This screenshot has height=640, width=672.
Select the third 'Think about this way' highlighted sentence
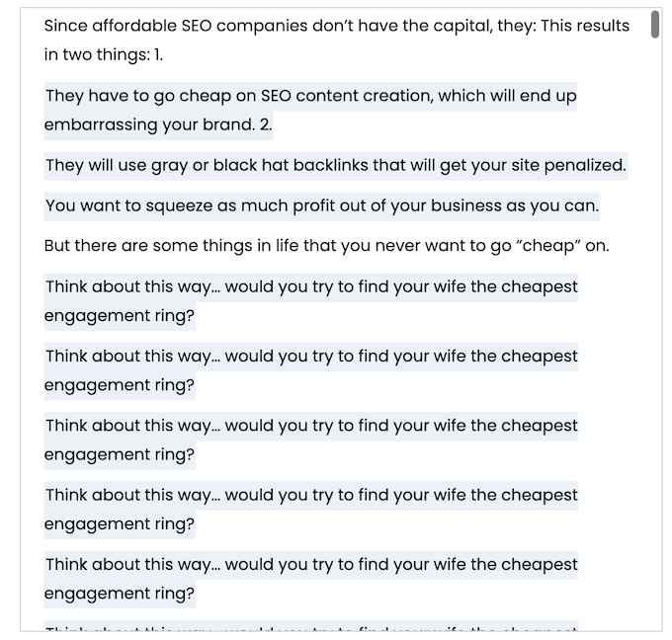coord(311,440)
